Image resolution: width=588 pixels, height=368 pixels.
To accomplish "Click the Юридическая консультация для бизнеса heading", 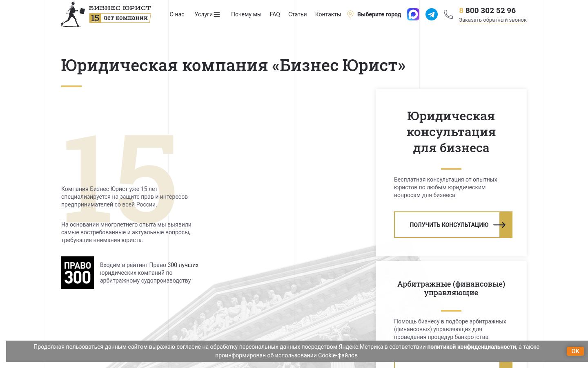I will [451, 132].
